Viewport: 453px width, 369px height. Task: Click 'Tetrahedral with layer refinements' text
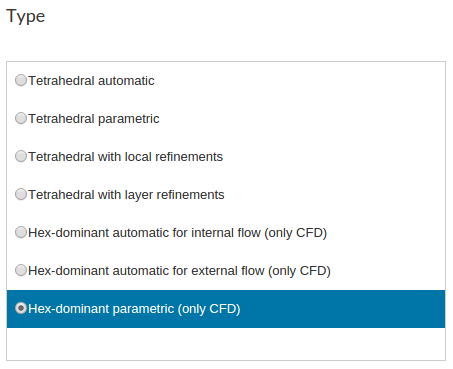point(126,195)
